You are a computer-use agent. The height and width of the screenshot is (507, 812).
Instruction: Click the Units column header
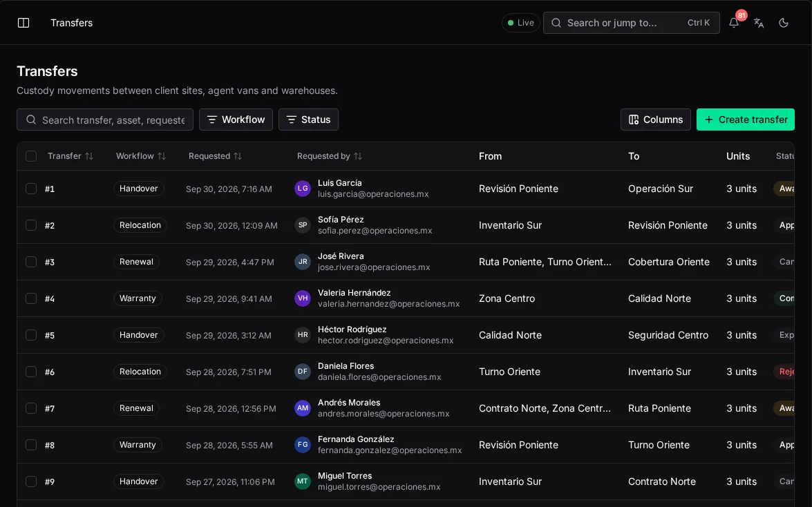[x=738, y=156]
